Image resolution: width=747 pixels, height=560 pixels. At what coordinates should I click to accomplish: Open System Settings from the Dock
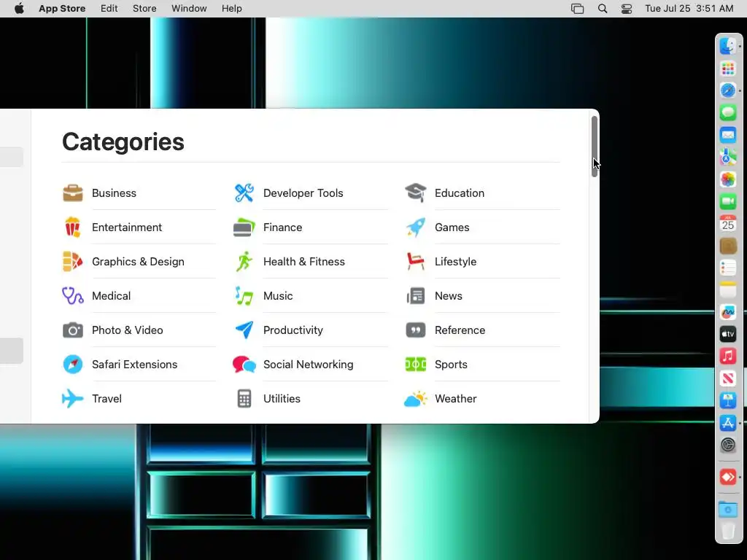pos(728,445)
